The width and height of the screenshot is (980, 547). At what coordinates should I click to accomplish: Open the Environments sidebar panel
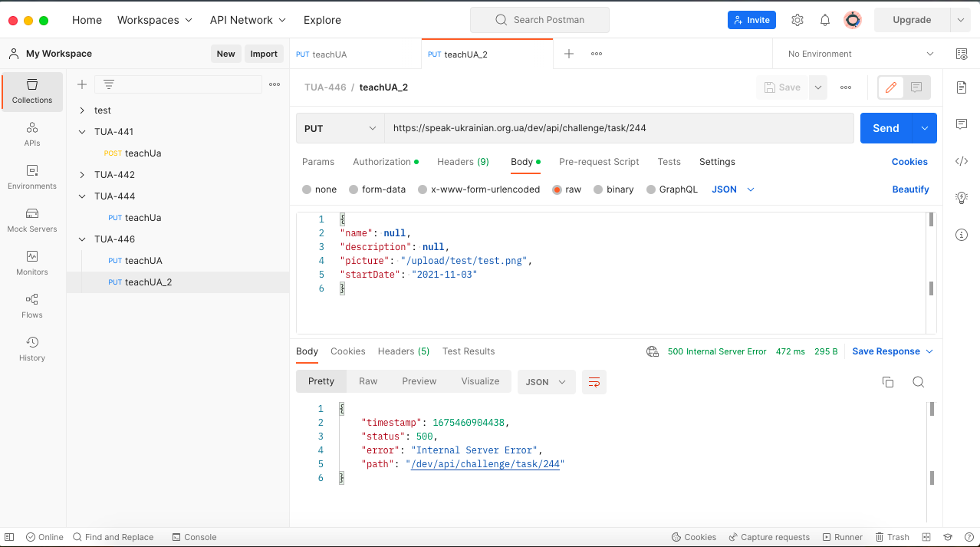tap(32, 177)
